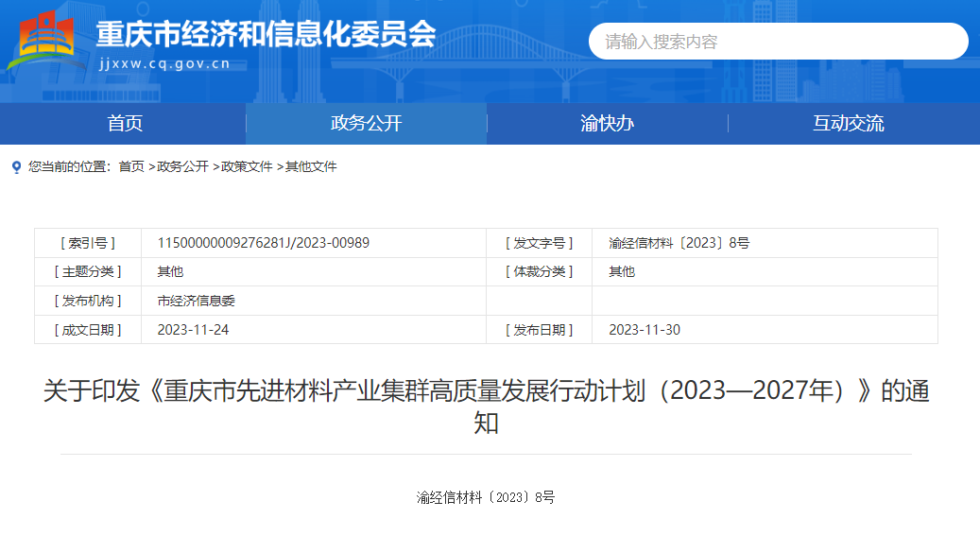Click 政务公开 link in the breadcrumb
Viewport: 980px width, 536px height.
[x=182, y=167]
